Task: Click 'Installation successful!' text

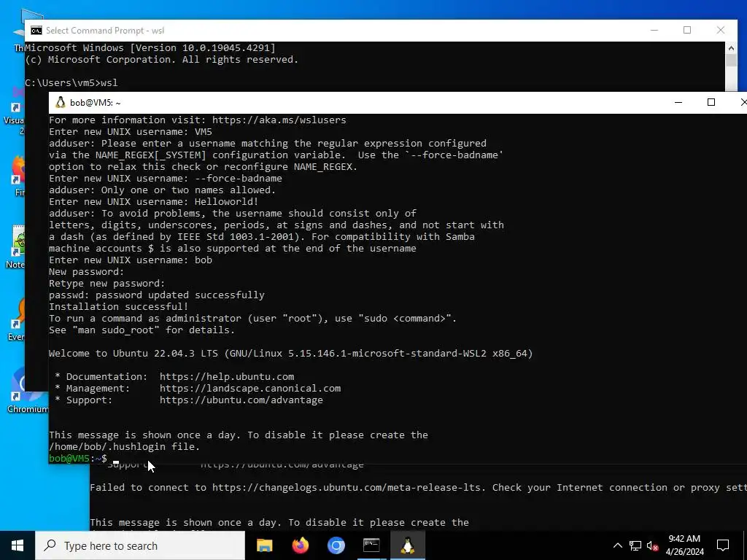Action: pyautogui.click(x=119, y=307)
